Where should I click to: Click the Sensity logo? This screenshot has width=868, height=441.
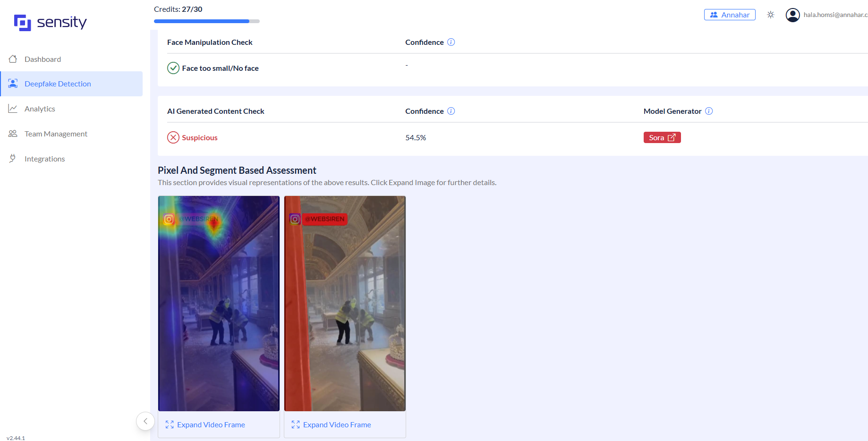pyautogui.click(x=50, y=22)
